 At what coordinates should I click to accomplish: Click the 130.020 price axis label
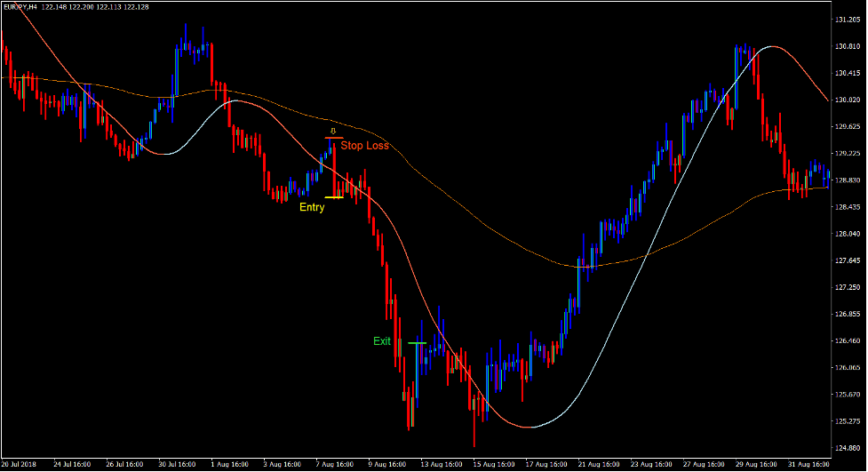coord(848,100)
